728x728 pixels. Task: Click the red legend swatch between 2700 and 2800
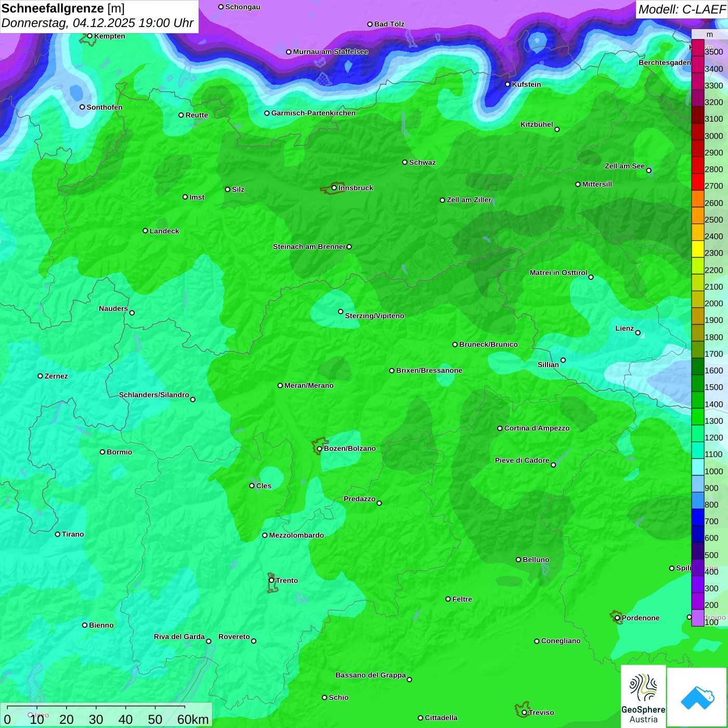(698, 181)
